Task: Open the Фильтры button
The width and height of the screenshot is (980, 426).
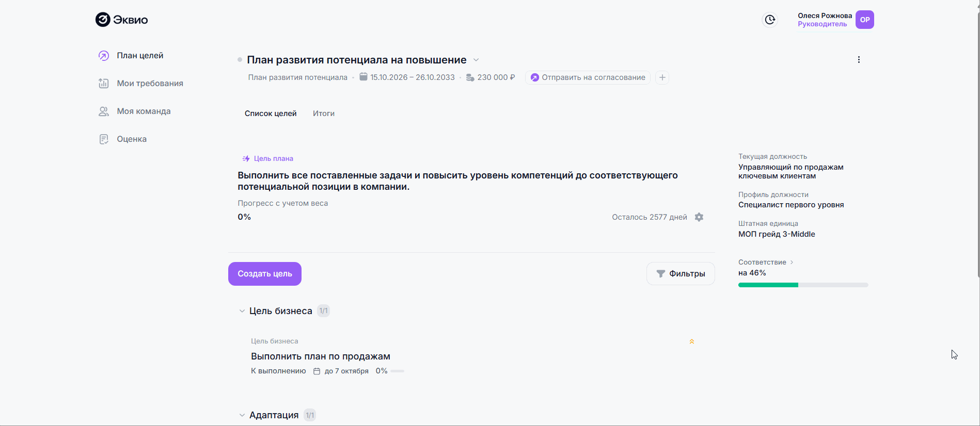Action: tap(681, 274)
